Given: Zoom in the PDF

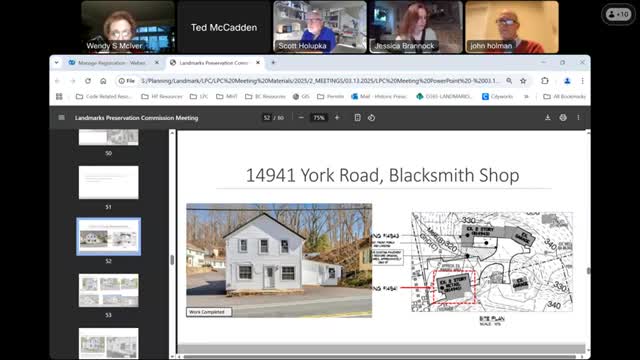Looking at the screenshot, I should [x=337, y=118].
